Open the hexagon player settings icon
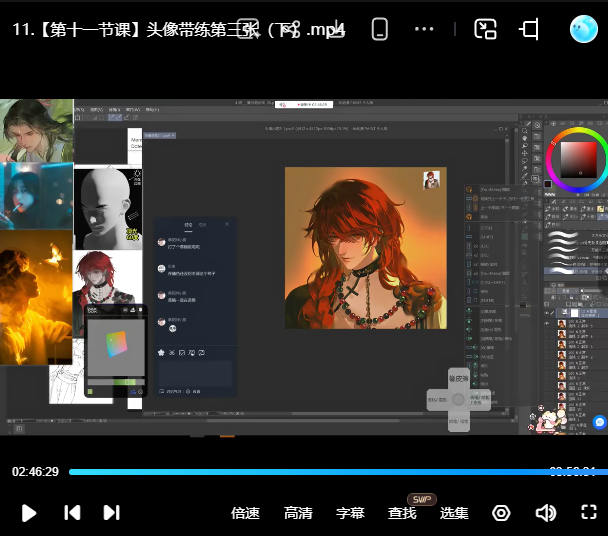Viewport: 608px width, 536px height. coord(501,513)
